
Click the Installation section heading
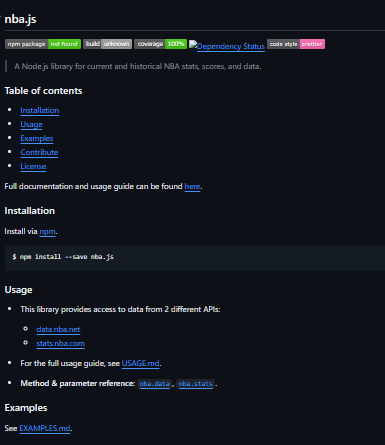pos(30,211)
